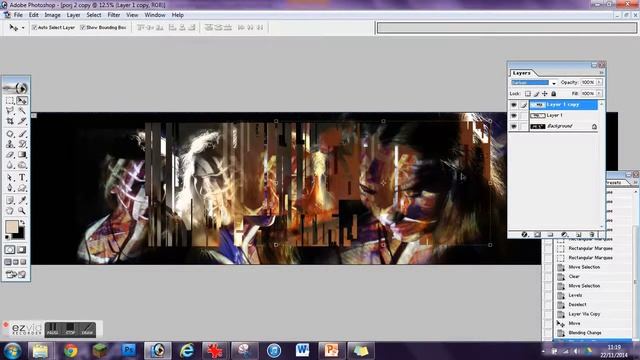This screenshot has height=360, width=640.
Task: Select the Path Selection tool
Action: tap(10, 178)
